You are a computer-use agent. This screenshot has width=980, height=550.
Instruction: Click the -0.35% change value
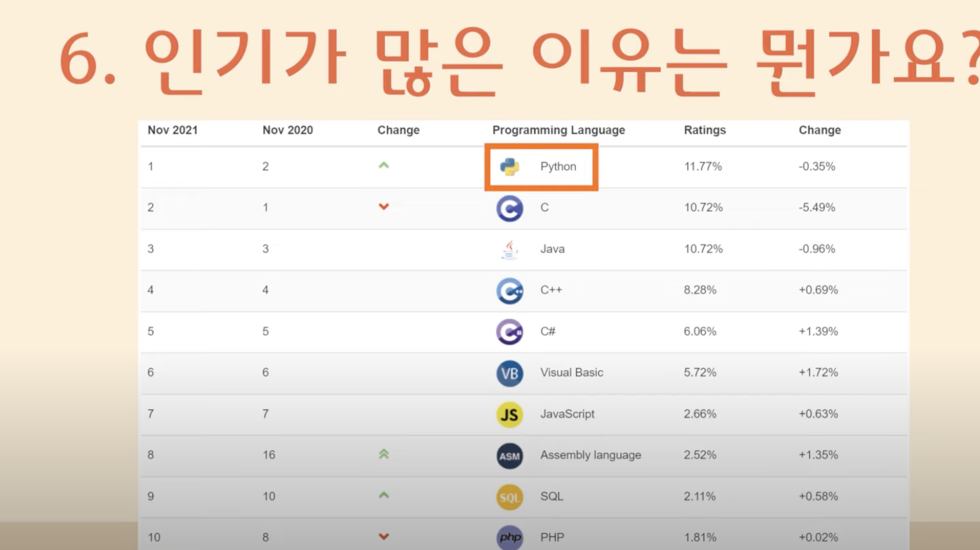[x=817, y=166]
